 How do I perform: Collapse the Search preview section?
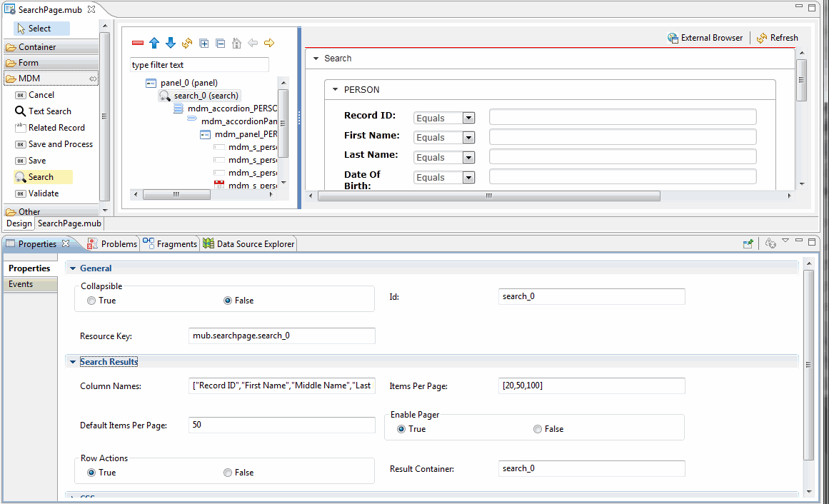pyautogui.click(x=316, y=59)
